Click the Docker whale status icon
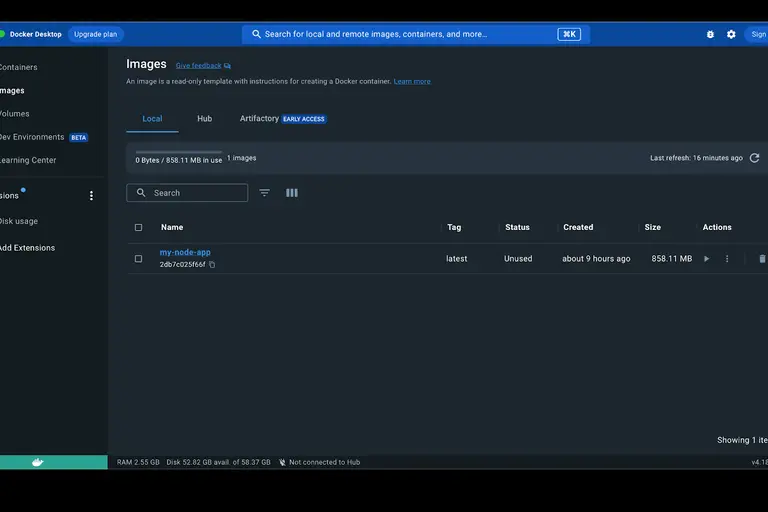 click(38, 462)
